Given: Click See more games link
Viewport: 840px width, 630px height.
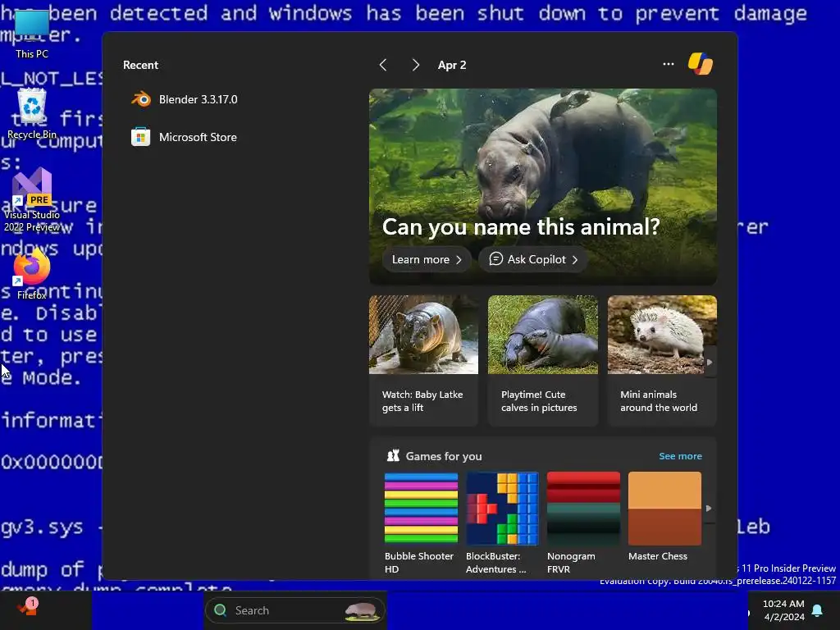Looking at the screenshot, I should tap(680, 456).
